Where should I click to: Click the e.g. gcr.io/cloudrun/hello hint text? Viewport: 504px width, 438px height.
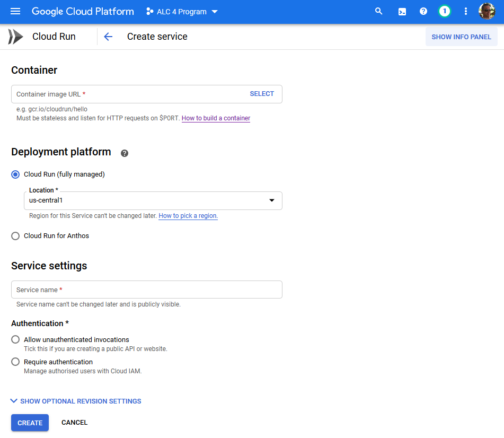[x=52, y=109]
